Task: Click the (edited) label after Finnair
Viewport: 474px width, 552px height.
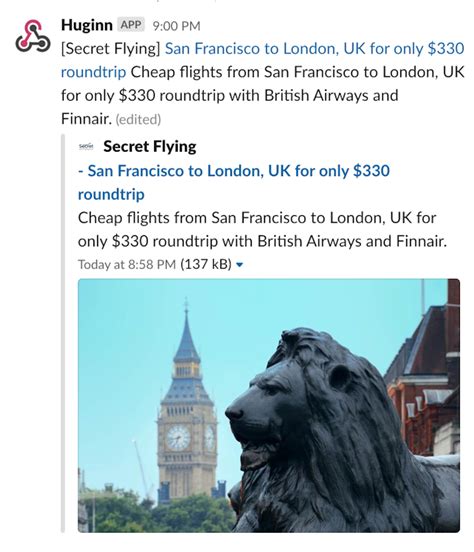Action: [x=138, y=119]
